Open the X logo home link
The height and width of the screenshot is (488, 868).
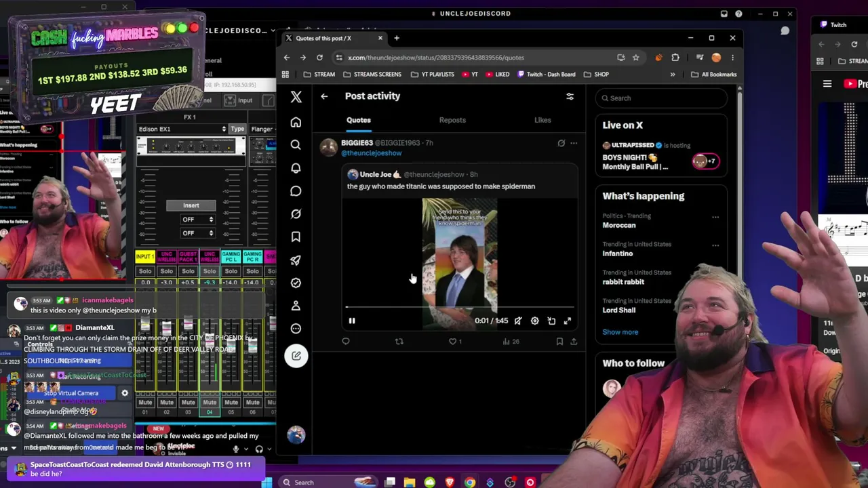[x=296, y=97]
